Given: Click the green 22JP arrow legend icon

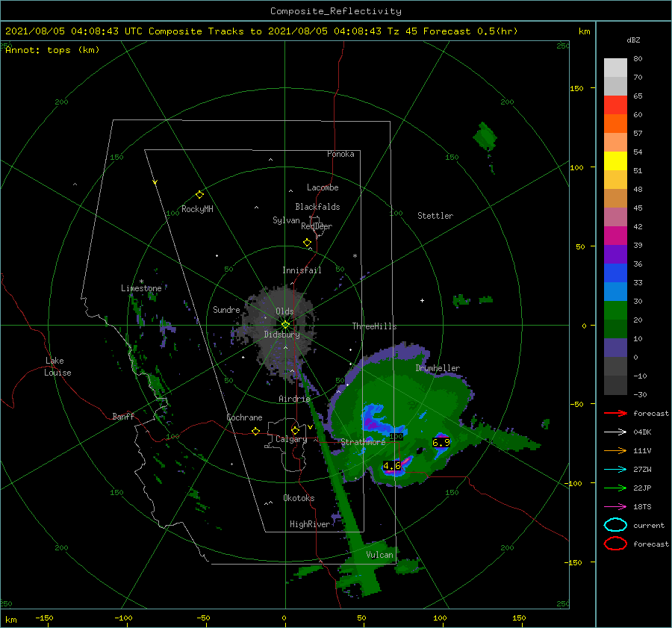Looking at the screenshot, I should tap(615, 488).
